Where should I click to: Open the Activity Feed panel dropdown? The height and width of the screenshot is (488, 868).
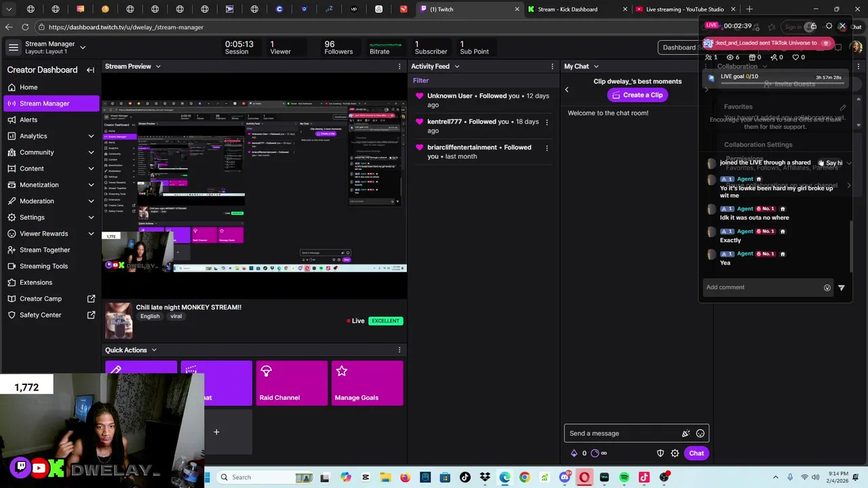coord(456,66)
